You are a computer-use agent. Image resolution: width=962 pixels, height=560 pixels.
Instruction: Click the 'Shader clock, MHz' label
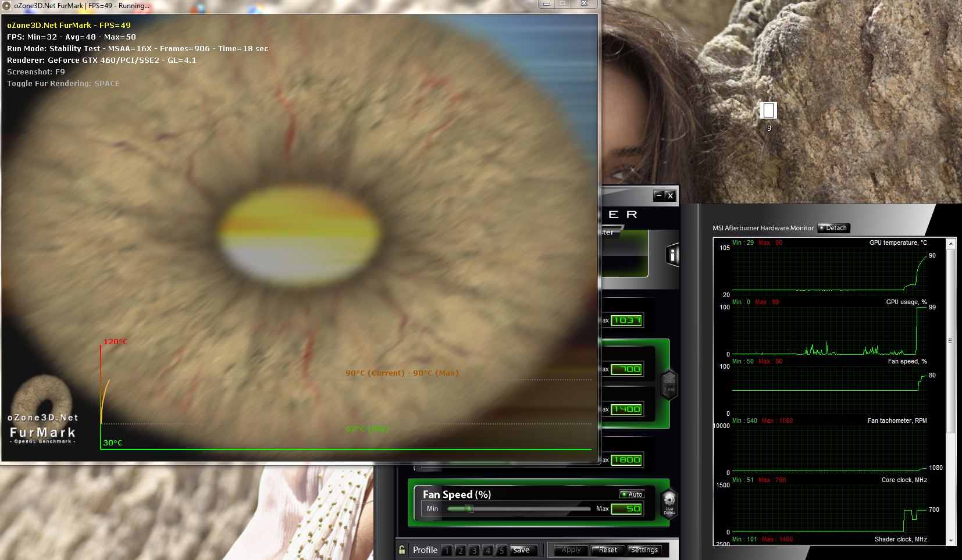click(x=900, y=539)
